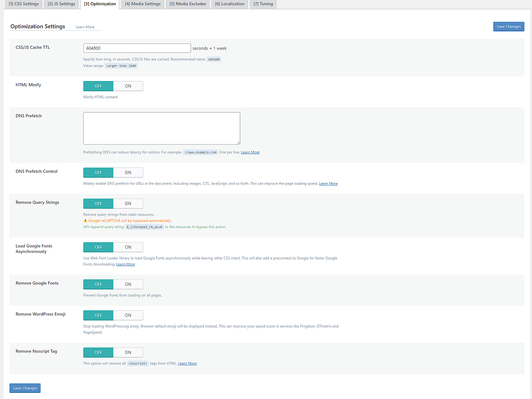Turn ON HTML Minify
Image resolution: width=532 pixels, height=399 pixels.
click(x=128, y=86)
